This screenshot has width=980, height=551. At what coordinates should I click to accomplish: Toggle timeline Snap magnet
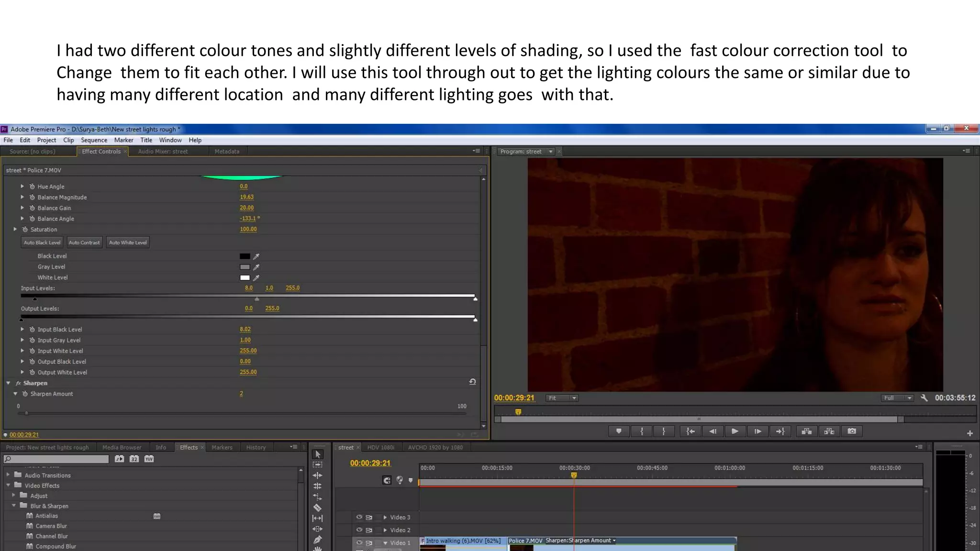coord(387,480)
